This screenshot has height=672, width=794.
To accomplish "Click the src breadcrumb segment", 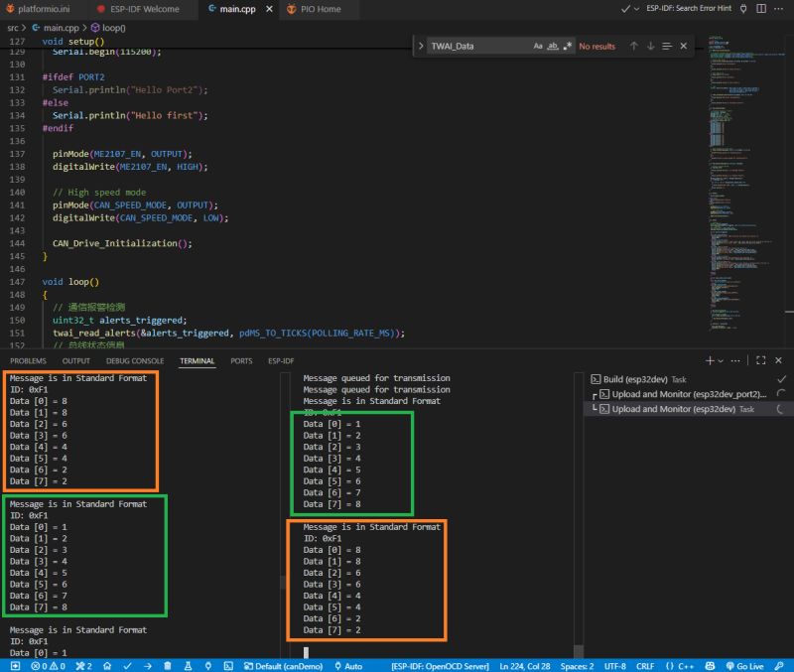I will click(13, 28).
